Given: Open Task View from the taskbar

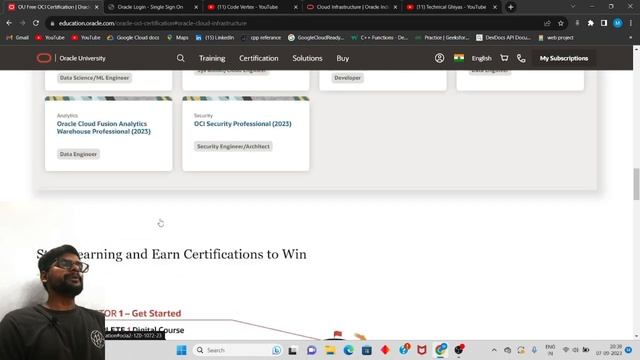Looking at the screenshot, I should click(293, 350).
